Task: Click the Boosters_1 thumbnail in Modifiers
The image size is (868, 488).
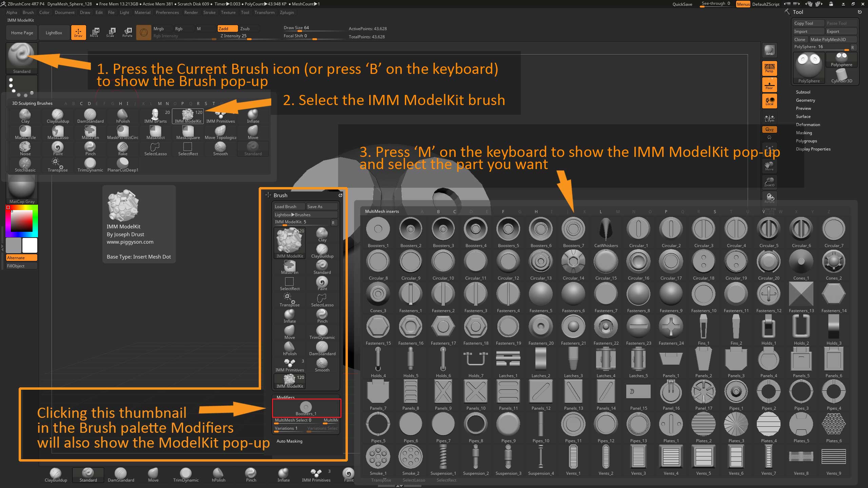Action: pos(306,408)
